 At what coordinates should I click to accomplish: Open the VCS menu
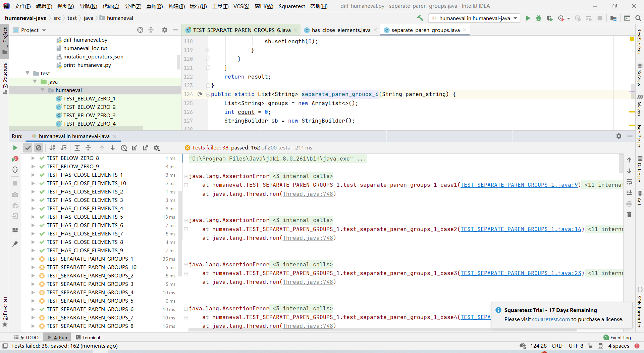tap(241, 6)
